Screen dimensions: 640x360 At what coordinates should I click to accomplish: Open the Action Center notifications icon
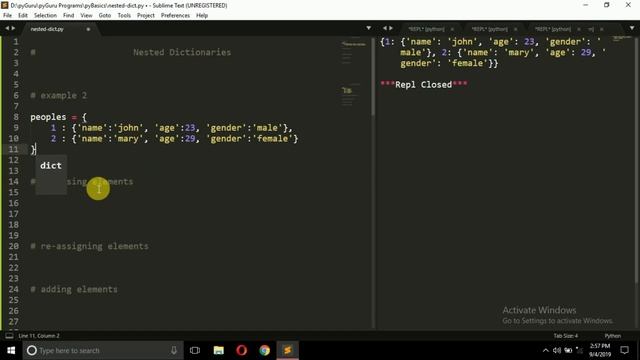tap(624, 350)
